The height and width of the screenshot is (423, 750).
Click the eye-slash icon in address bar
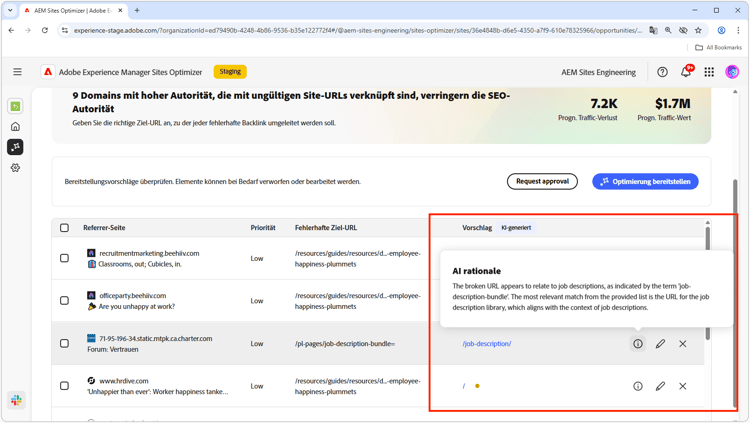click(683, 30)
